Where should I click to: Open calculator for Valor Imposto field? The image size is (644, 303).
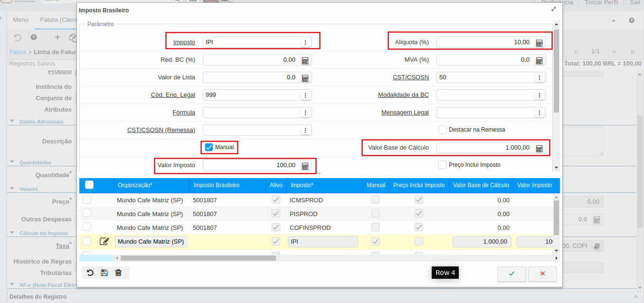(x=305, y=166)
